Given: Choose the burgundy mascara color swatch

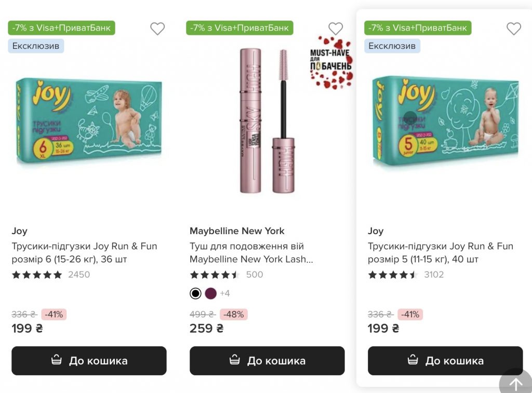Looking at the screenshot, I should click(x=210, y=293).
